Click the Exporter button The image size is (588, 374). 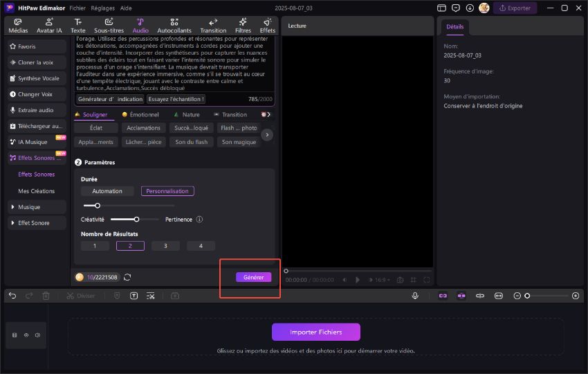pos(515,8)
